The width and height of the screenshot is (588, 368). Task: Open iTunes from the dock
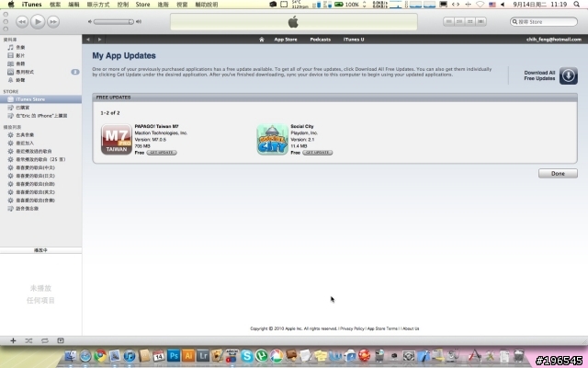130,356
